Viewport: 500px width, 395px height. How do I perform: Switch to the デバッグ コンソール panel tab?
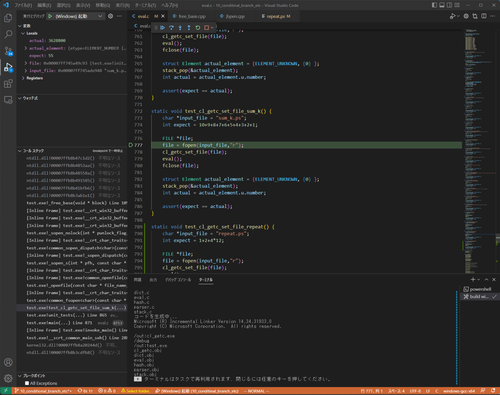click(x=178, y=280)
